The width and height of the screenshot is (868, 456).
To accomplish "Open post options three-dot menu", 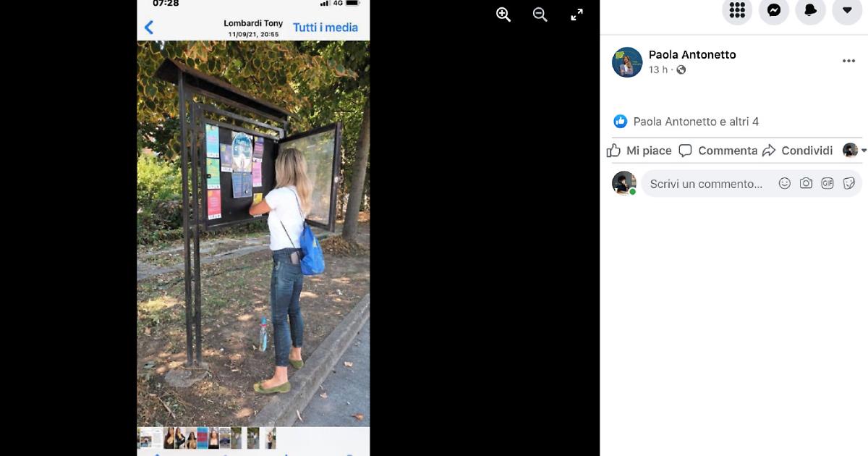I will pyautogui.click(x=848, y=62).
